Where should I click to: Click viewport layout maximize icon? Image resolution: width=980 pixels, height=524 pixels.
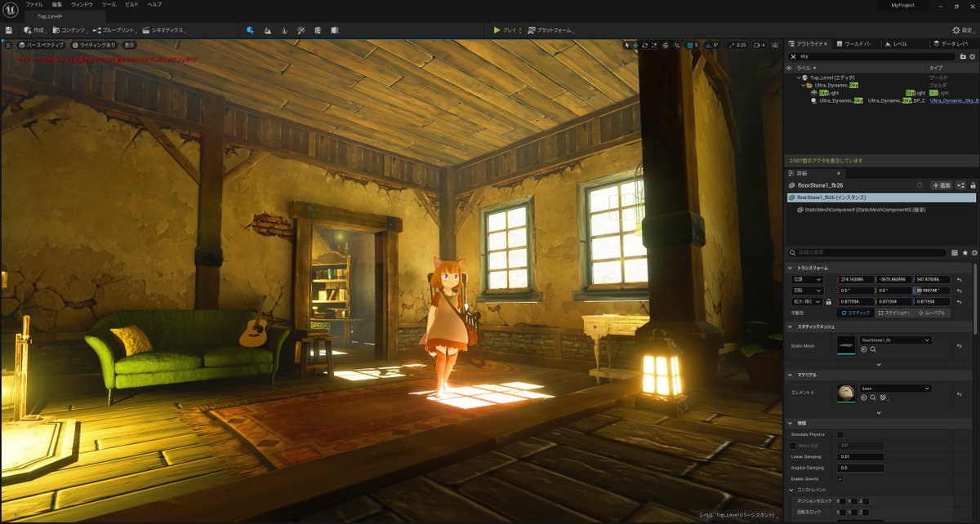[x=776, y=45]
